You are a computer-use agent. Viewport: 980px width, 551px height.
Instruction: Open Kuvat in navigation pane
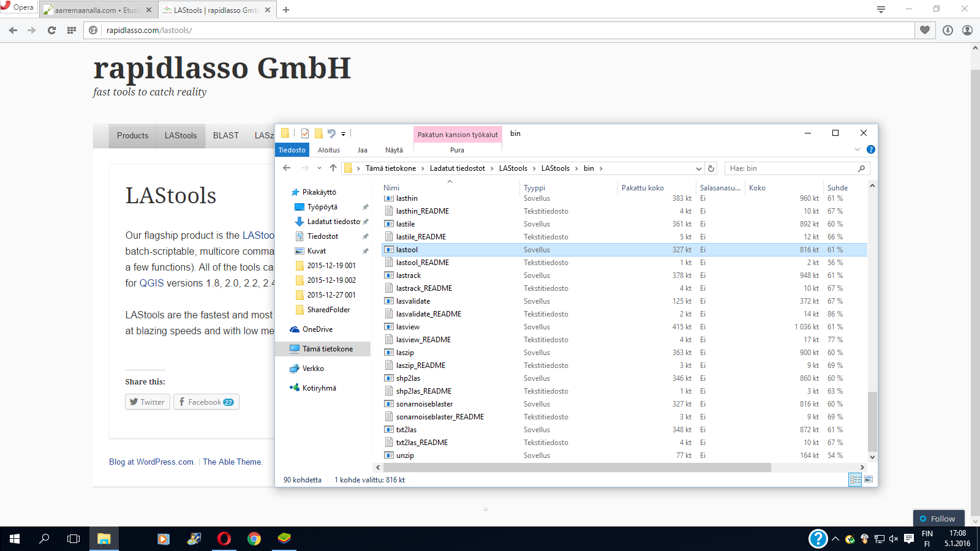point(317,251)
